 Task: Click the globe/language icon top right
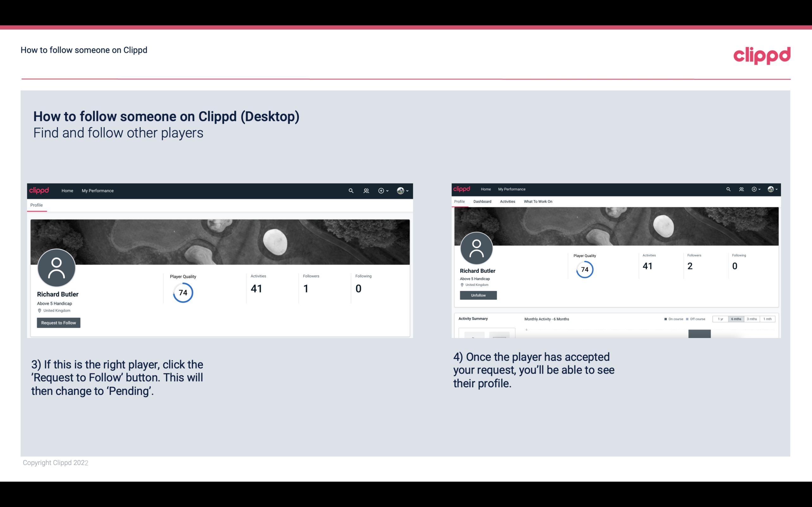(x=771, y=189)
